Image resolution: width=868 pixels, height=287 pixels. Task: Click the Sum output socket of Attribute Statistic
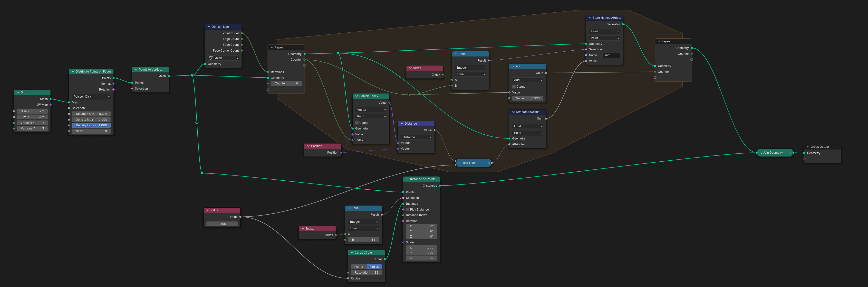pyautogui.click(x=546, y=119)
